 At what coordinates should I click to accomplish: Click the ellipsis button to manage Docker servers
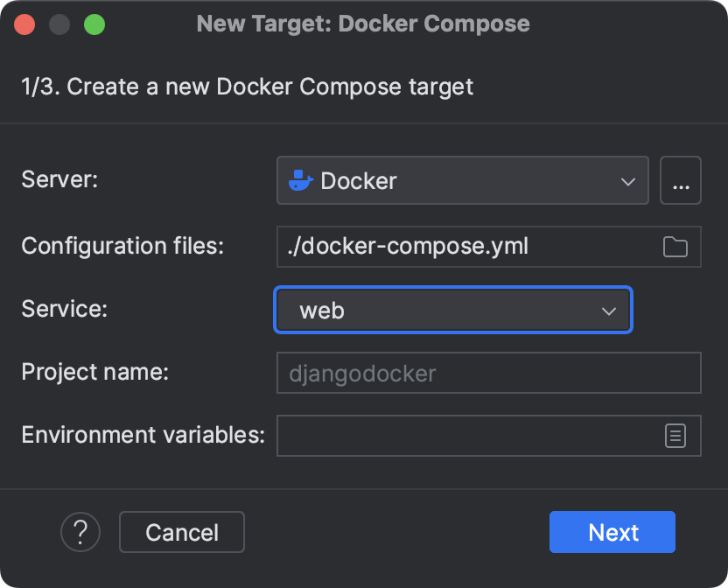[681, 180]
